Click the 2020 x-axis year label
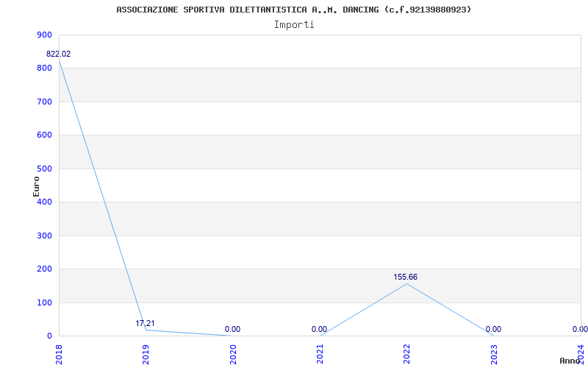588x368 pixels. point(233,353)
